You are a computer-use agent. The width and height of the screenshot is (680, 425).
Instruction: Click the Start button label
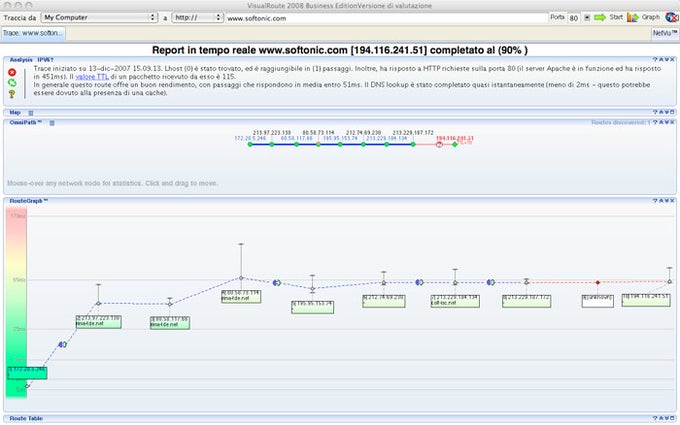pyautogui.click(x=616, y=17)
